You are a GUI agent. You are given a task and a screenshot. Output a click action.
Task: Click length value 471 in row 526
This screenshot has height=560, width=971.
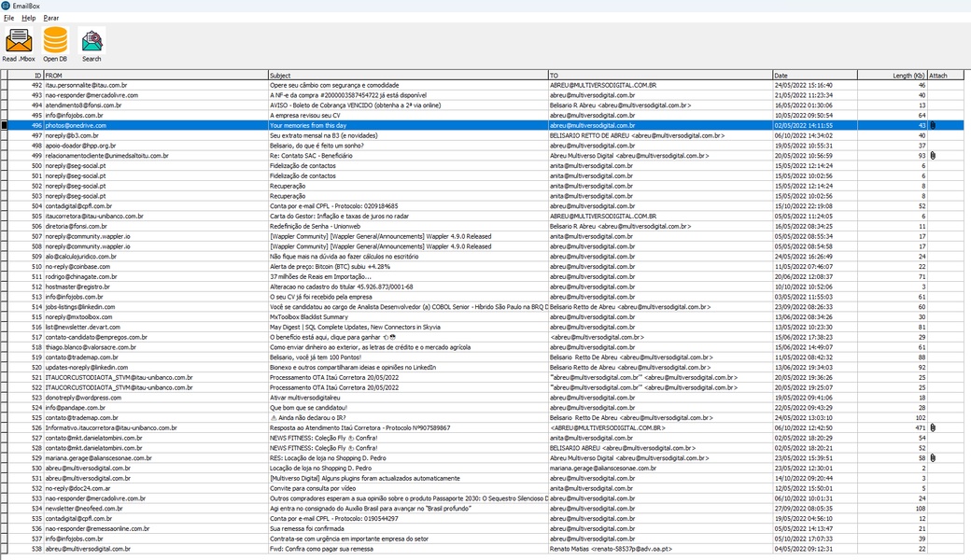pyautogui.click(x=921, y=428)
